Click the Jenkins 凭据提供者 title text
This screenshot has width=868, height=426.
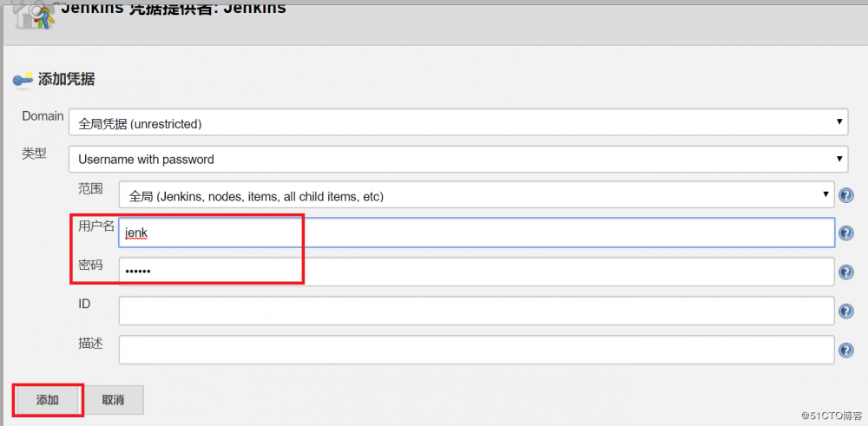pos(174,10)
